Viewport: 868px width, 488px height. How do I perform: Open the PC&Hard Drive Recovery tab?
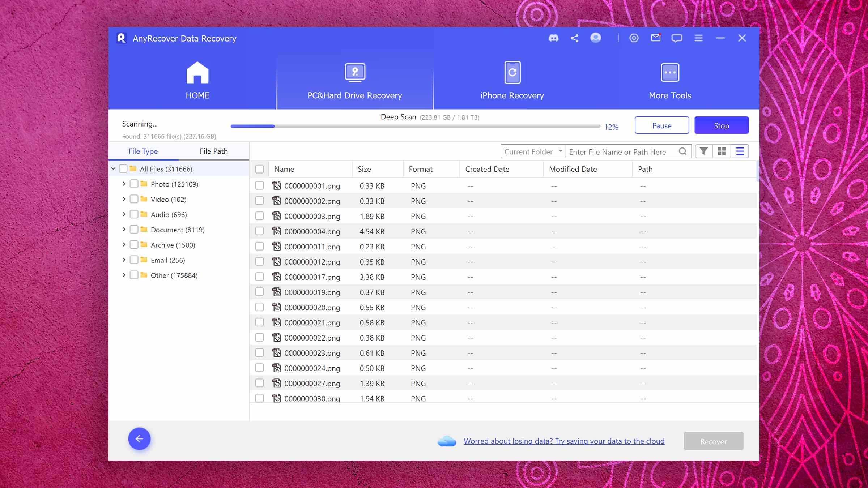[355, 81]
